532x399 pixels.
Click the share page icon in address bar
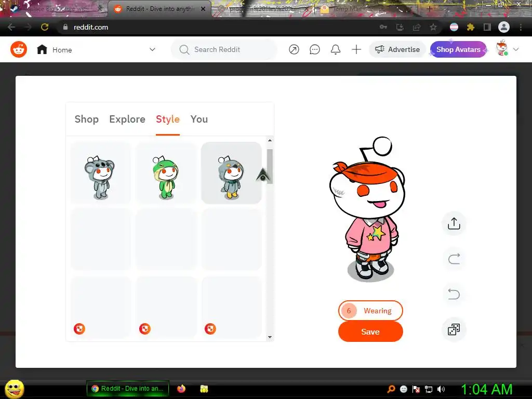click(417, 27)
